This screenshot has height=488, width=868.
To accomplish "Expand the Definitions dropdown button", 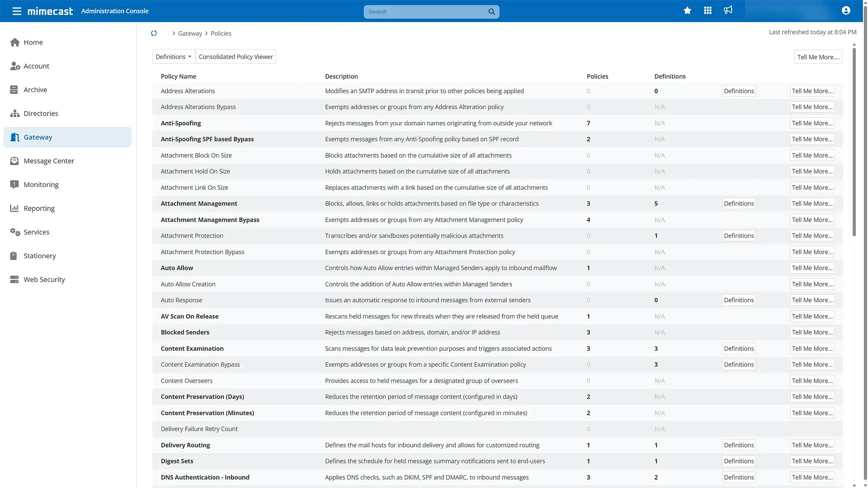I will [174, 57].
